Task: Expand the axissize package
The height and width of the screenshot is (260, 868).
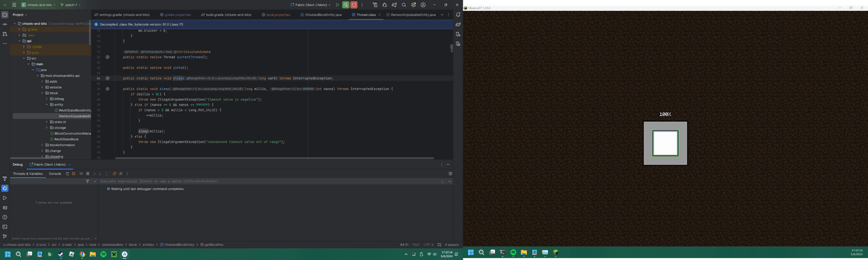Action: click(42, 87)
